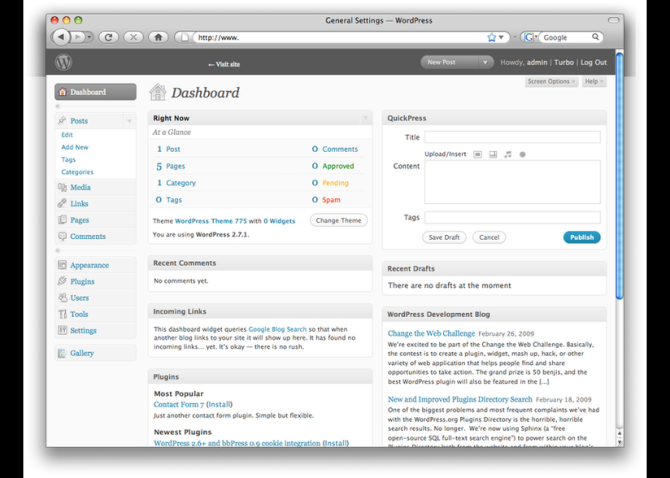Collapse the Posts menu arrow

pos(129,121)
